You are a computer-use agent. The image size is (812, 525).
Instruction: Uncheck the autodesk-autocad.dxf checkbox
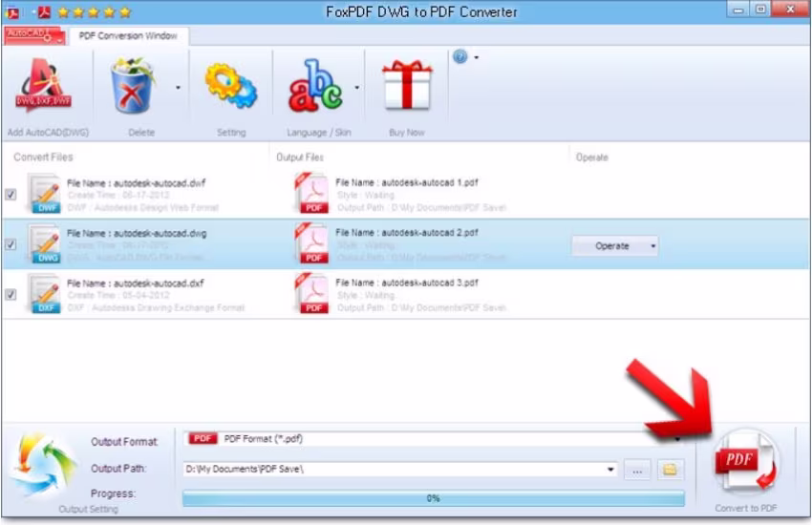tap(11, 295)
